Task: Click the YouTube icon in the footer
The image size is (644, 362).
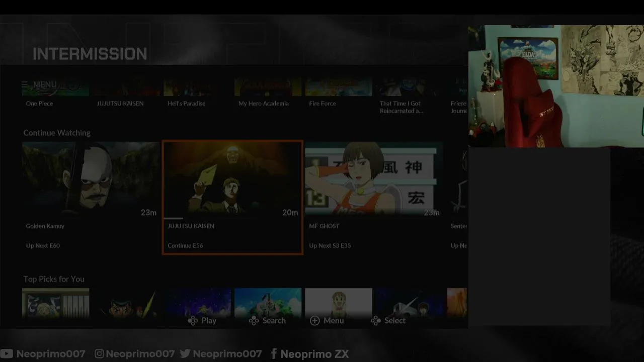Action: (7, 354)
